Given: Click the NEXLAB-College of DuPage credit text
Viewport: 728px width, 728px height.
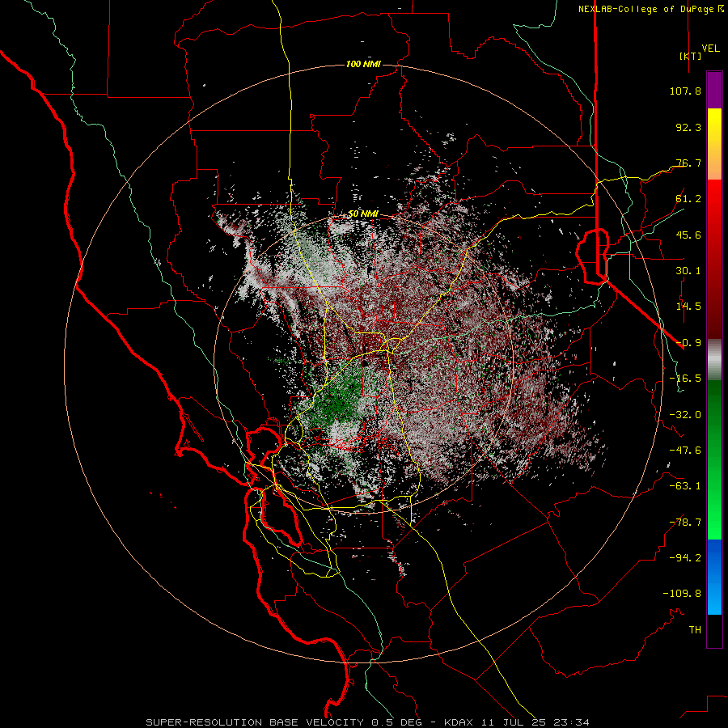Looking at the screenshot, I should pyautogui.click(x=645, y=9).
